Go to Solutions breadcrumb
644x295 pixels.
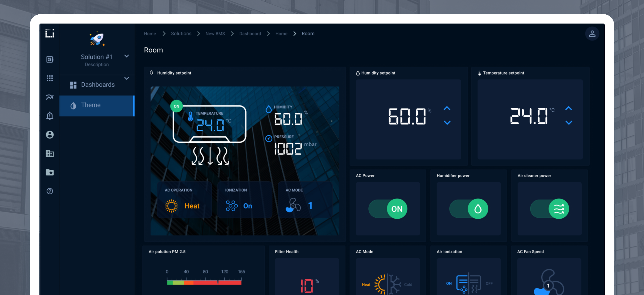[x=181, y=33]
